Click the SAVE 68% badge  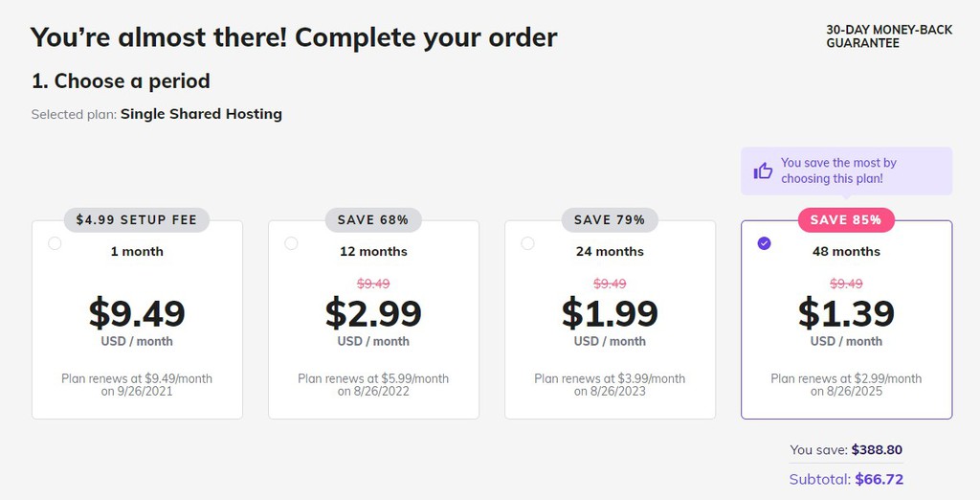(x=373, y=220)
